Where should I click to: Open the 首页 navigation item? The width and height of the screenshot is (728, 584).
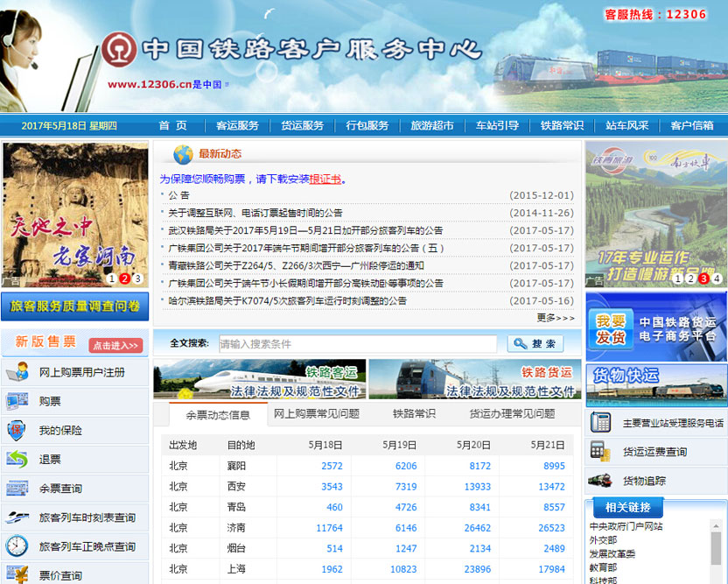click(x=172, y=125)
